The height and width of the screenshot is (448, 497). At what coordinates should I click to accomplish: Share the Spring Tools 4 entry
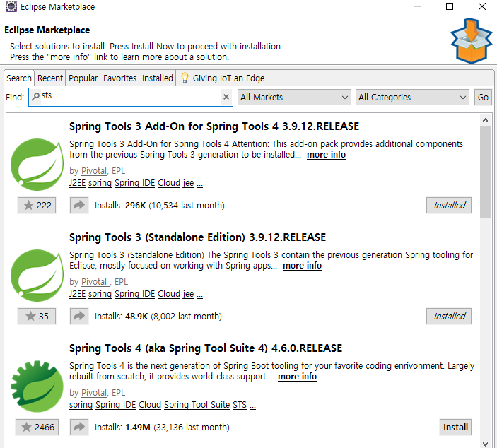79,427
